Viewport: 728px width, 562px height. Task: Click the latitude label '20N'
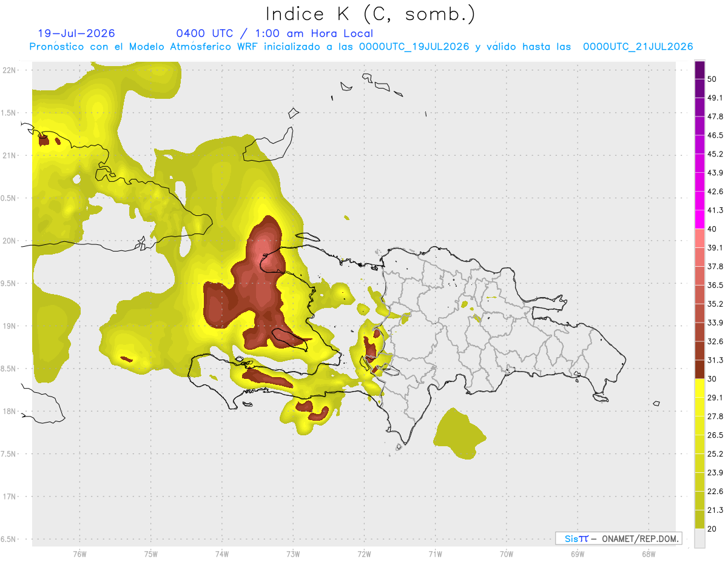point(10,241)
